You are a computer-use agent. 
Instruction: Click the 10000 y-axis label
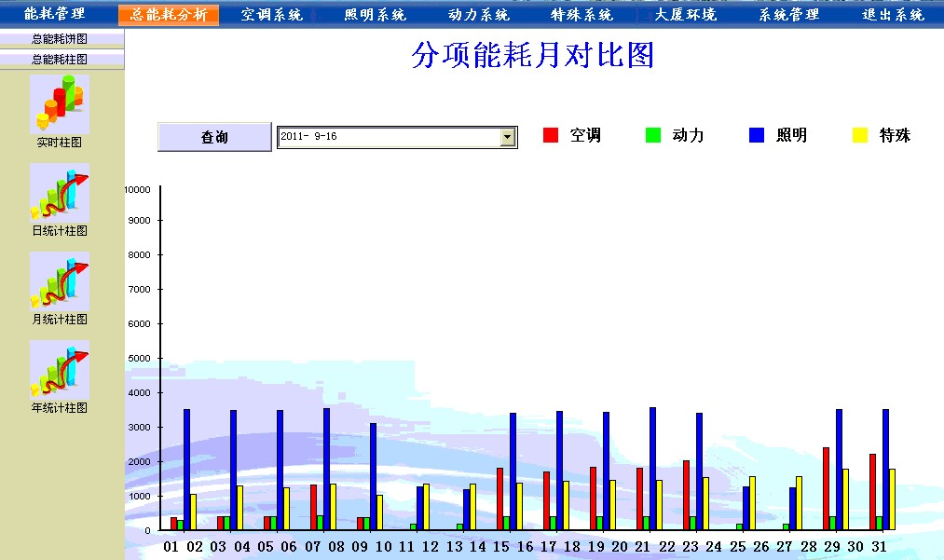(x=138, y=190)
